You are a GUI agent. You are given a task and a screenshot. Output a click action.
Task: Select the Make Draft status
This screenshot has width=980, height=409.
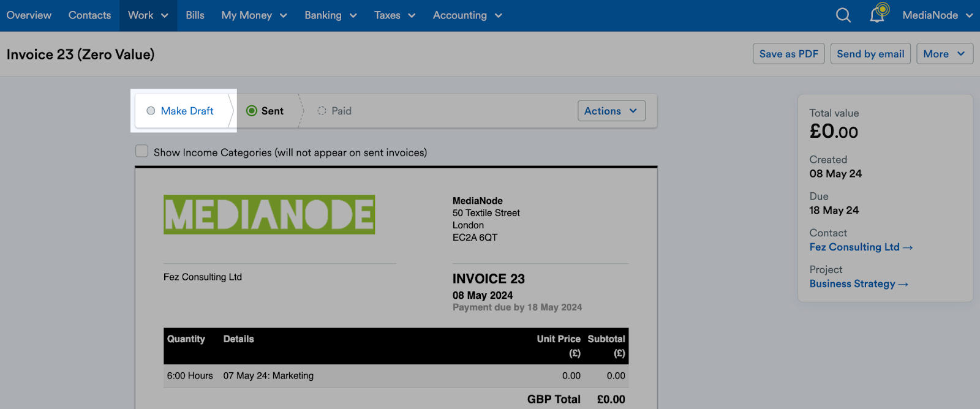pos(181,111)
